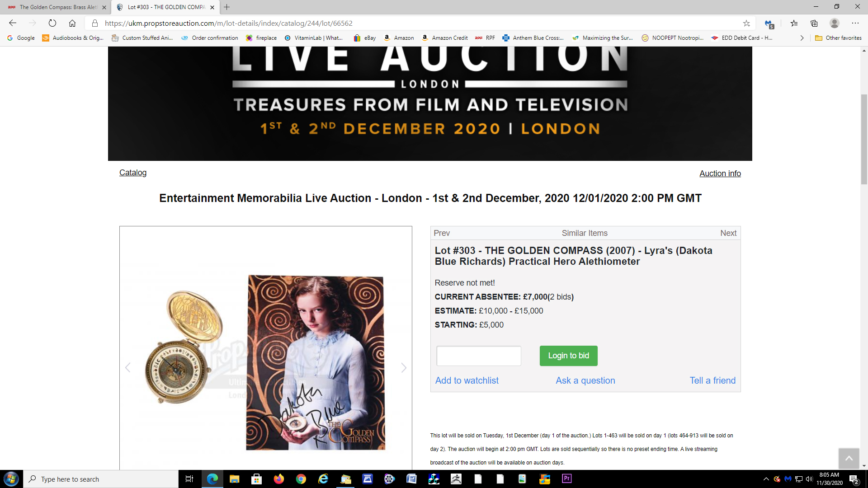
Task: Click the Add to watchlist link
Action: tap(467, 380)
